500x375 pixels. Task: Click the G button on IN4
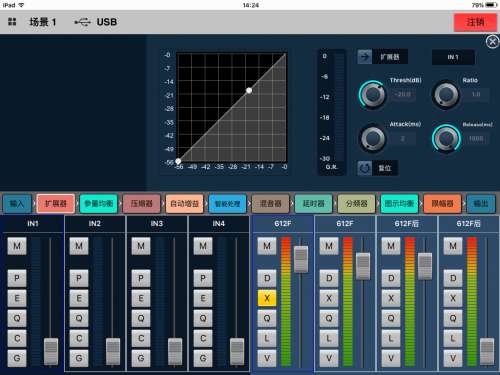pyautogui.click(x=203, y=358)
